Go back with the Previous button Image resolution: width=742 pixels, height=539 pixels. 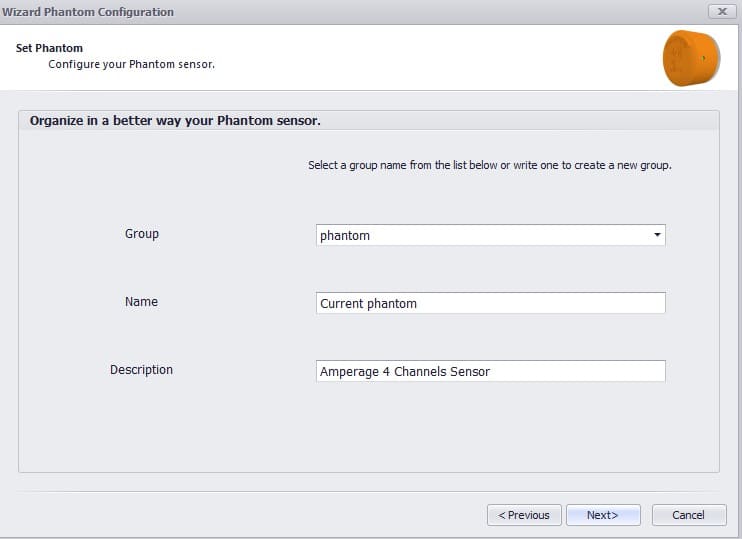pyautogui.click(x=524, y=515)
